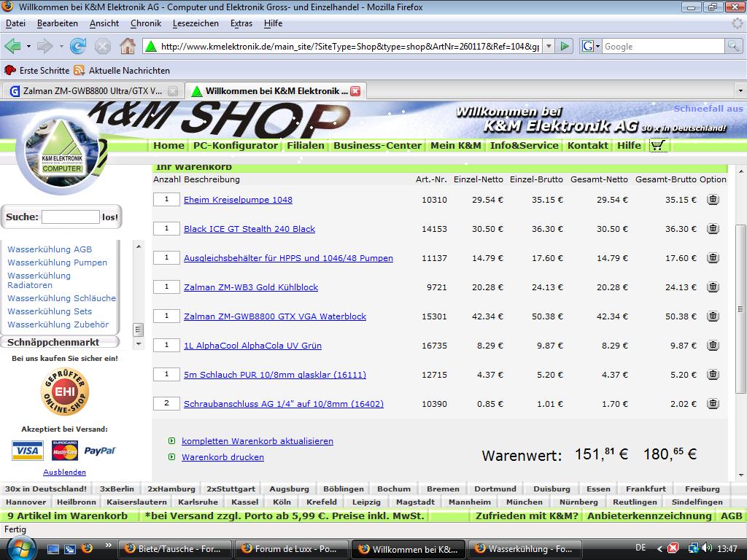Click trash icon for Ausgleichsbehälter row

click(x=713, y=257)
